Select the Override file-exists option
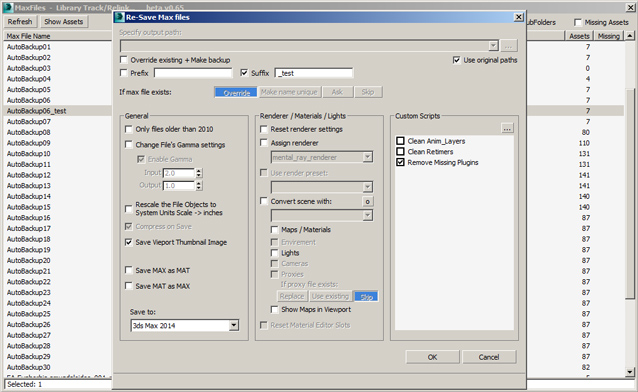 (x=236, y=92)
